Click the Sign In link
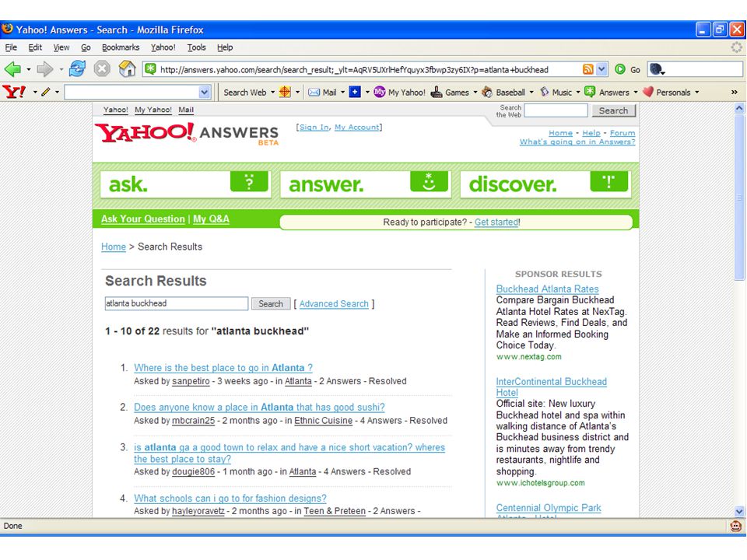Screen dimensions: 747x560 (x=314, y=127)
